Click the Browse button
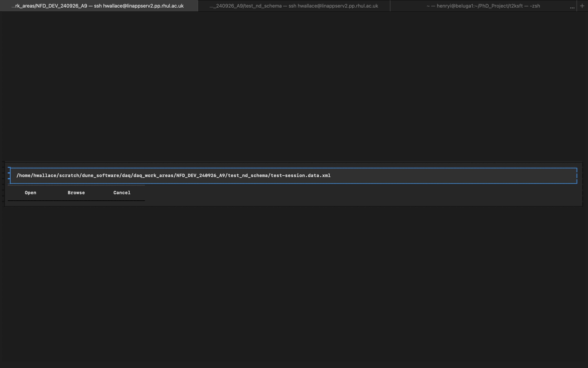 (76, 193)
